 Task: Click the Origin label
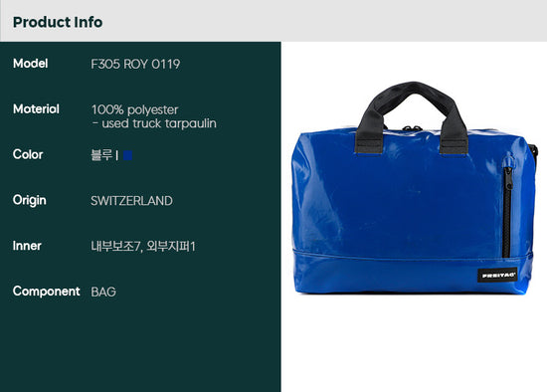(x=29, y=200)
